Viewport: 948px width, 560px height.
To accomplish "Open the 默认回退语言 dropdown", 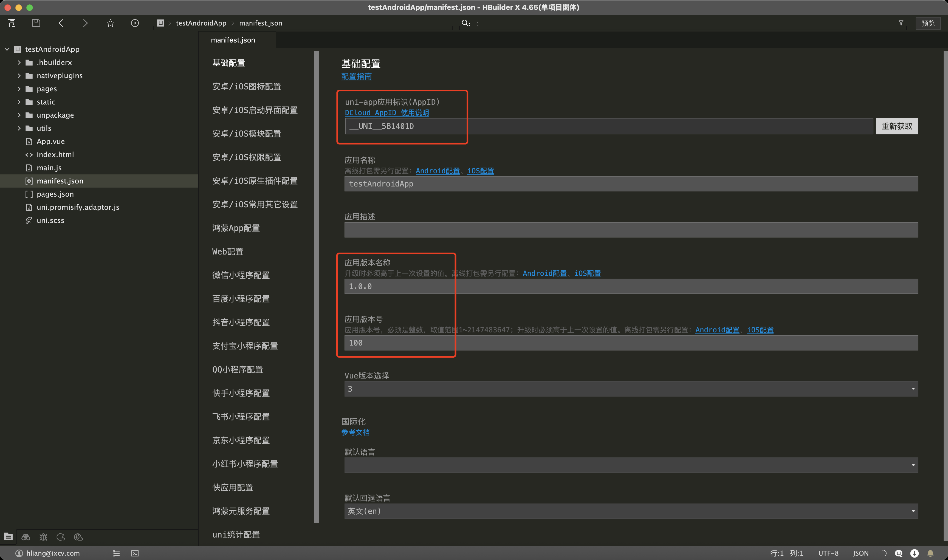I will tap(631, 511).
